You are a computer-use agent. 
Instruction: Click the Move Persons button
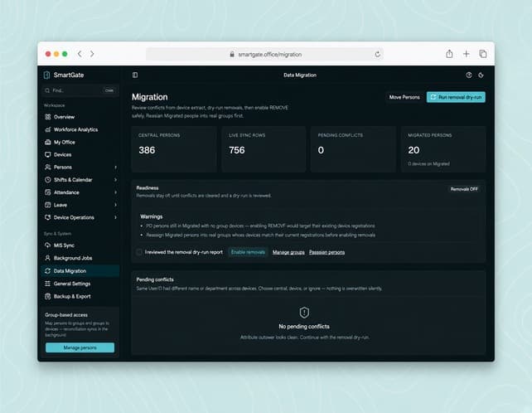click(404, 97)
